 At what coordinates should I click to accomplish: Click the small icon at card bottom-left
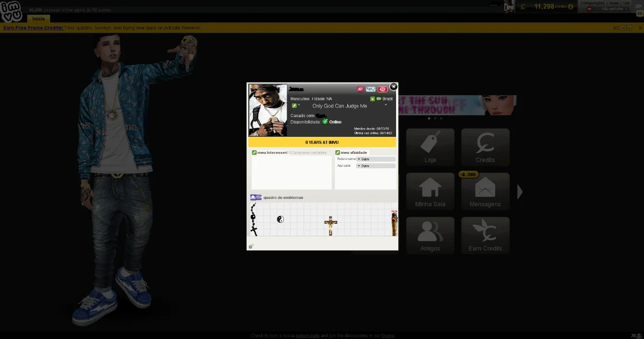click(251, 247)
